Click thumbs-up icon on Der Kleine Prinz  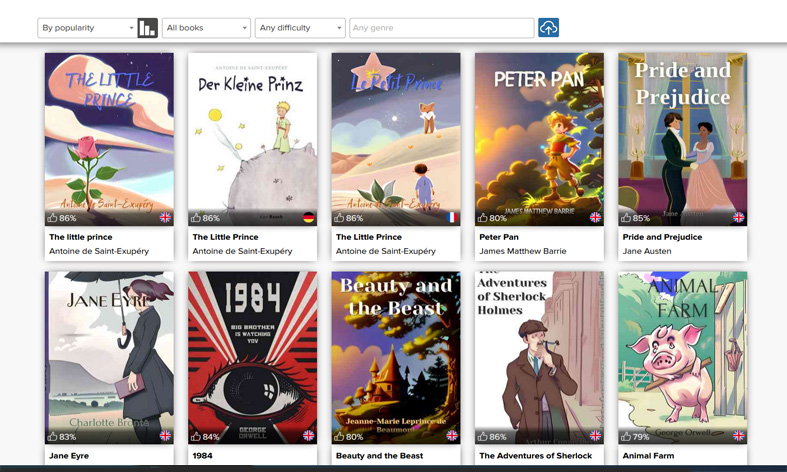click(196, 217)
